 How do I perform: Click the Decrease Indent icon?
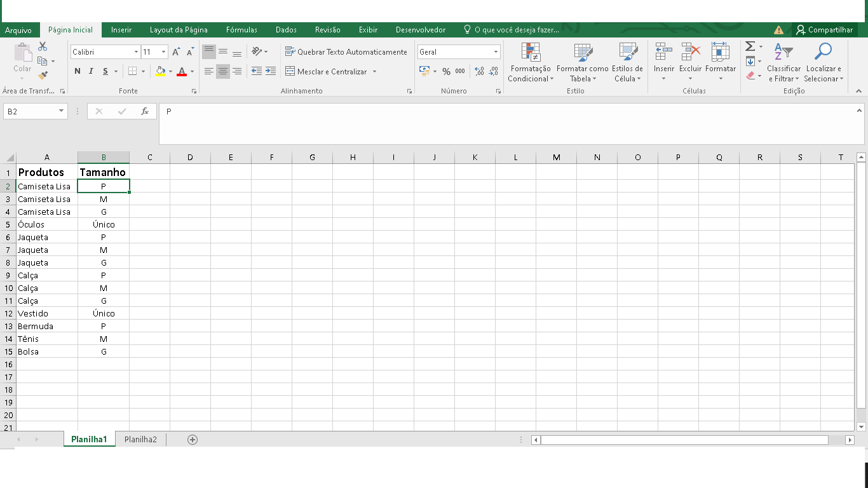point(257,71)
